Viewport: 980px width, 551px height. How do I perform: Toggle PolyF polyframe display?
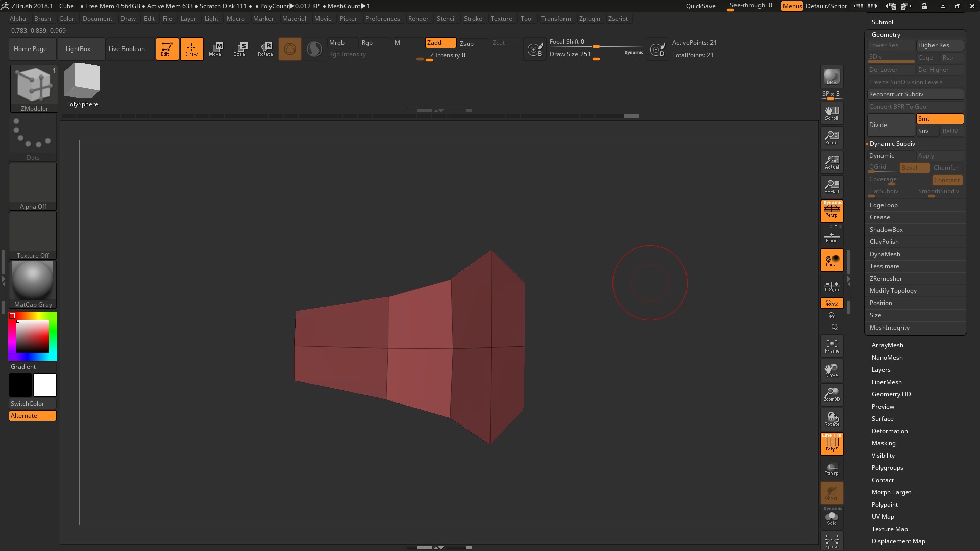point(831,443)
